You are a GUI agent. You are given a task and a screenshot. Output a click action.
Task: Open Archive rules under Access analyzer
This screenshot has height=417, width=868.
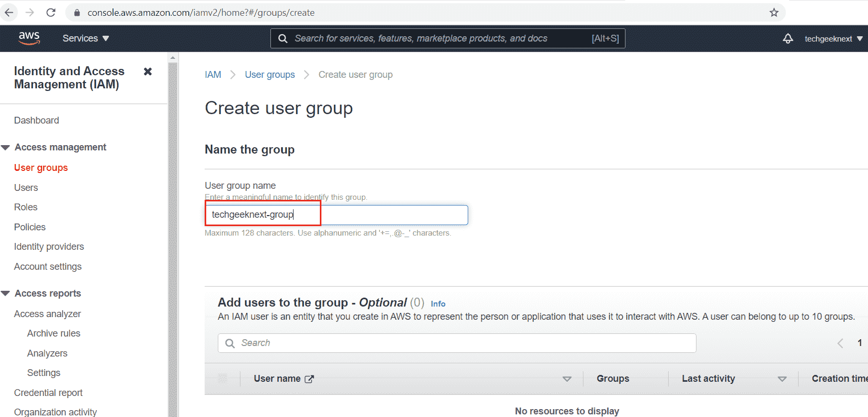pos(54,333)
